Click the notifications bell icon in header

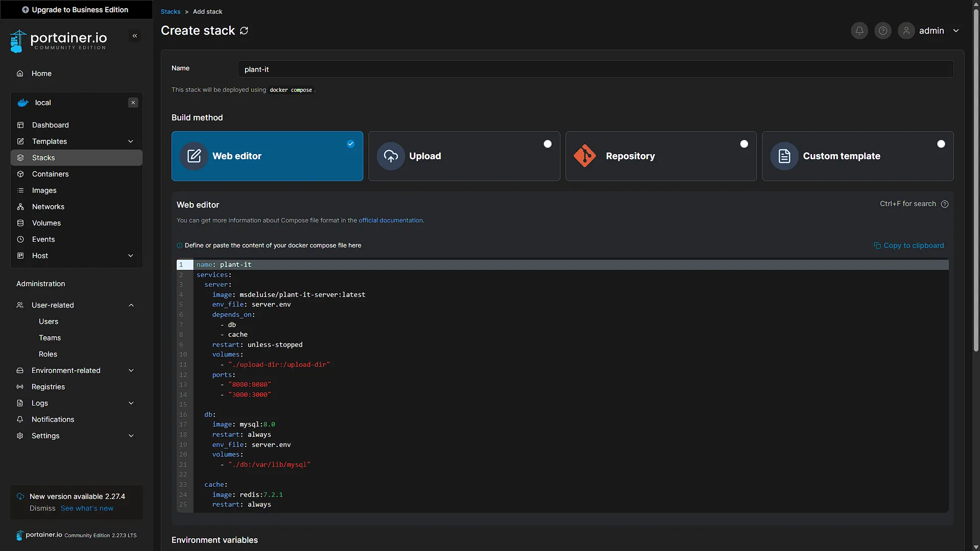tap(860, 31)
